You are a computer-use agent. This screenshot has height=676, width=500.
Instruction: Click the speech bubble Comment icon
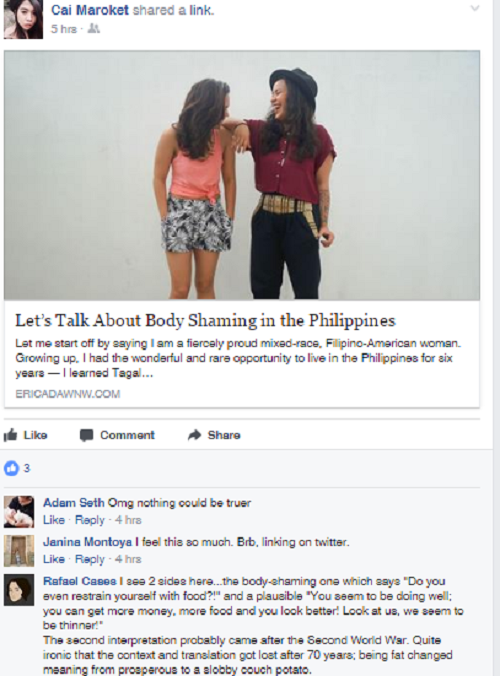pyautogui.click(x=87, y=435)
